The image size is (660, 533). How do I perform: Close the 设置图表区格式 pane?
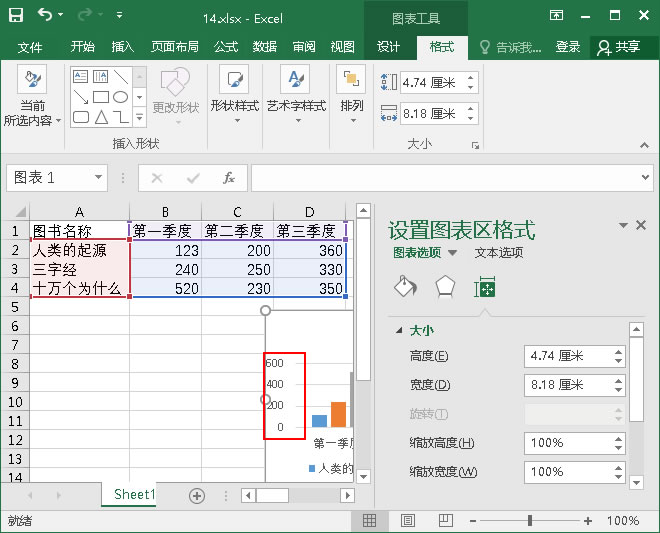(x=641, y=225)
